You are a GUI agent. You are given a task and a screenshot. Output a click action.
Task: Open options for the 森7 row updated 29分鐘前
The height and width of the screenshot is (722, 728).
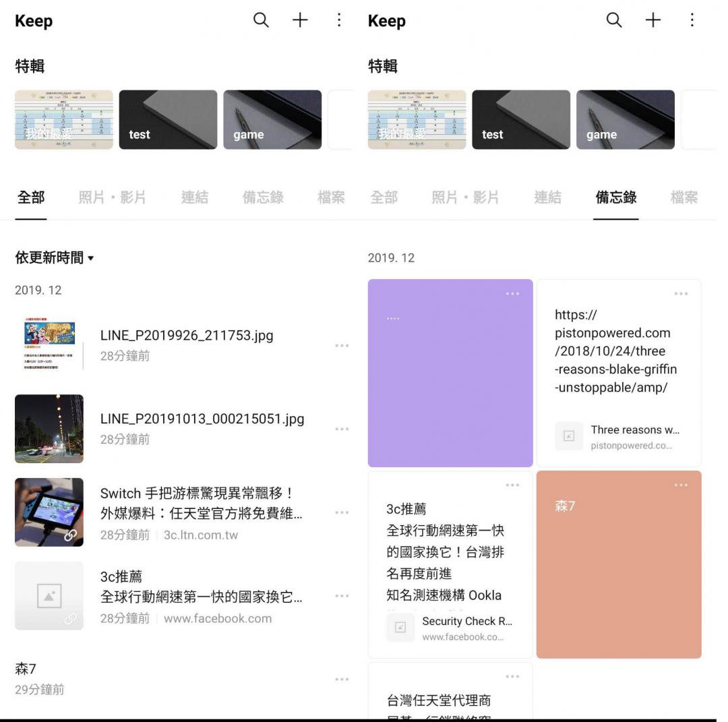pos(342,679)
